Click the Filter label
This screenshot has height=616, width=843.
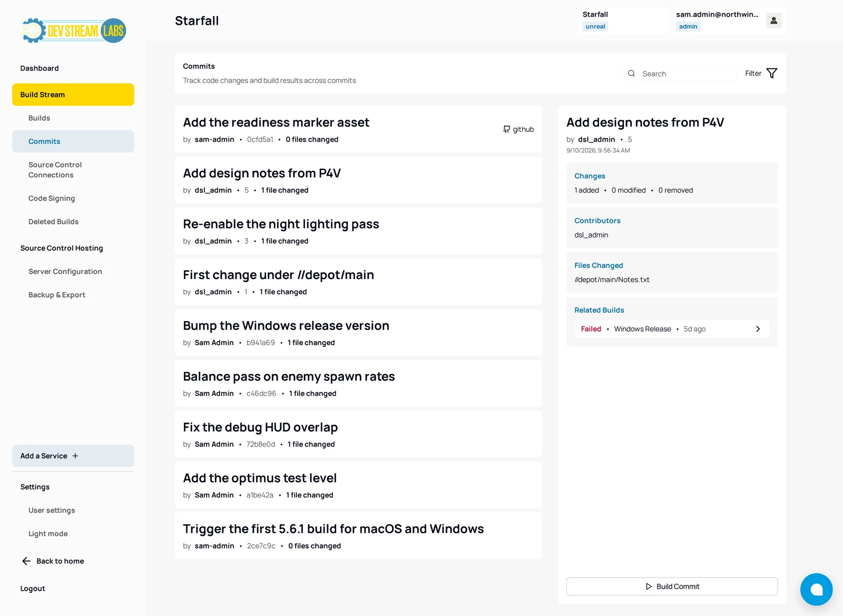coord(753,73)
